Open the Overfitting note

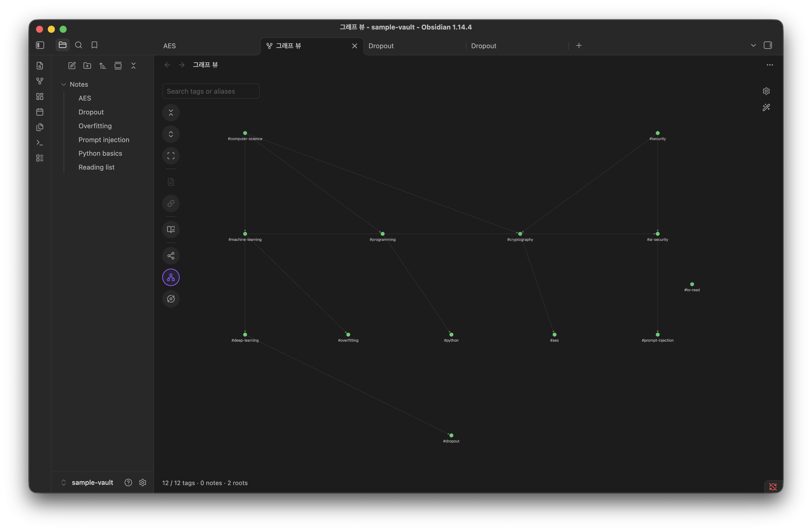coord(95,126)
